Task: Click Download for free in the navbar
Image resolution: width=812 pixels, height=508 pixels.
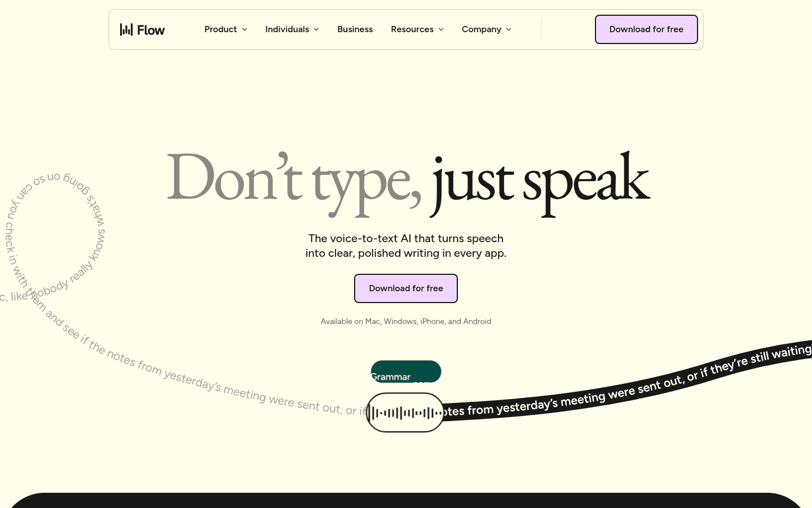Action: point(646,29)
